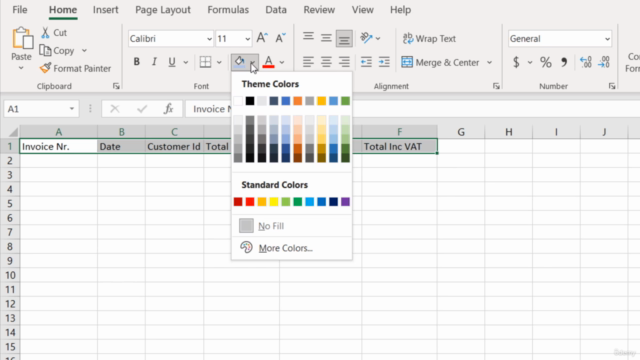
Task: Pick black theme color swatch
Action: pyautogui.click(x=250, y=100)
